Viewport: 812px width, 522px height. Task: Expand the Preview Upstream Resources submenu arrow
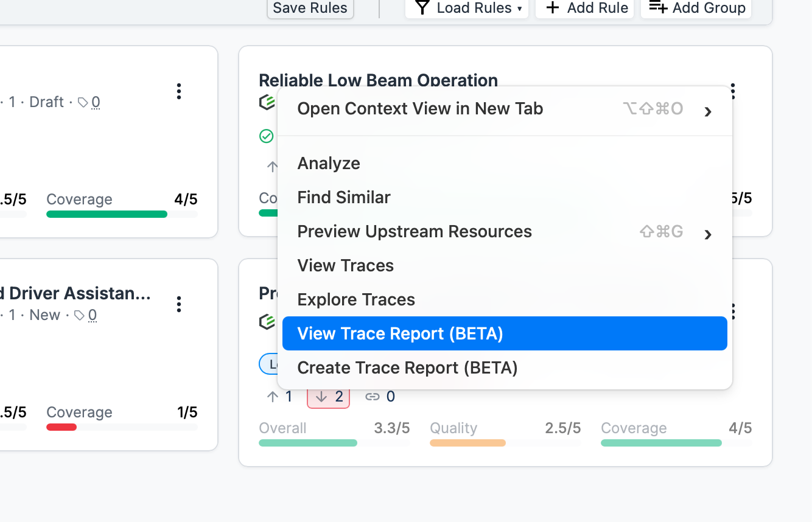coord(708,234)
